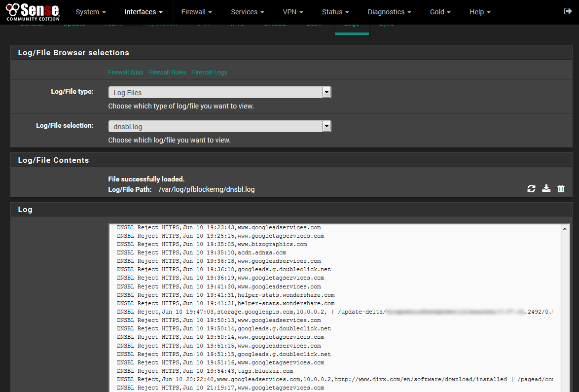The width and height of the screenshot is (579, 392).
Task: Open the Log/File type dropdown
Action: pyautogui.click(x=219, y=92)
